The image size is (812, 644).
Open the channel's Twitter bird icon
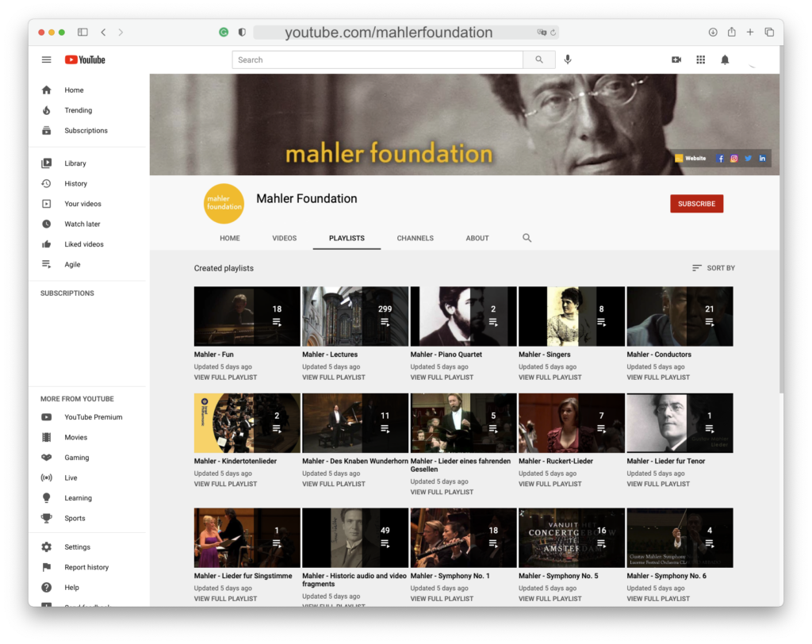(x=748, y=158)
